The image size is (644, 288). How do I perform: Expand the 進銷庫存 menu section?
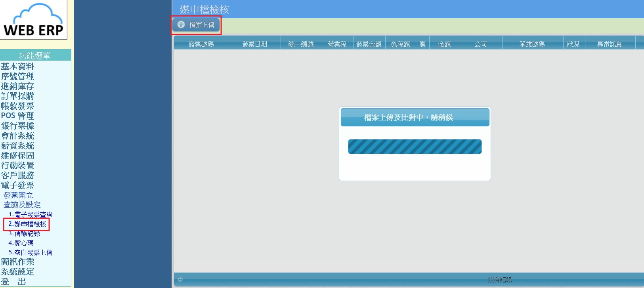[17, 86]
